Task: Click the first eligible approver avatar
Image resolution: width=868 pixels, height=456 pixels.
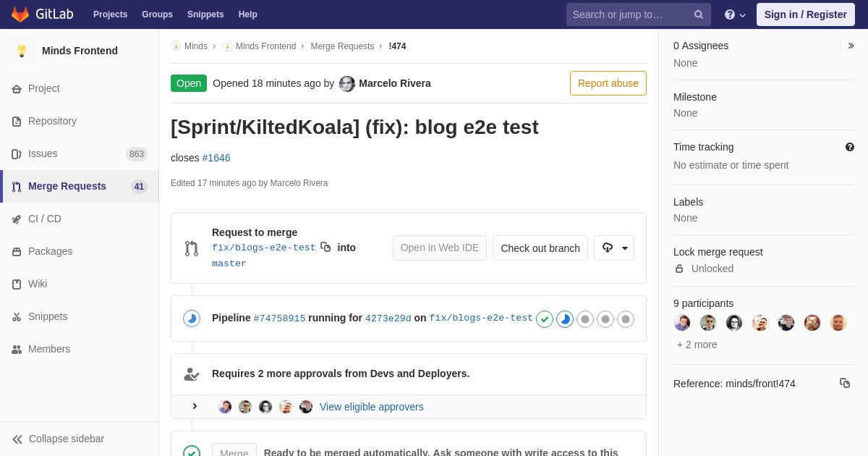Action: [x=225, y=407]
